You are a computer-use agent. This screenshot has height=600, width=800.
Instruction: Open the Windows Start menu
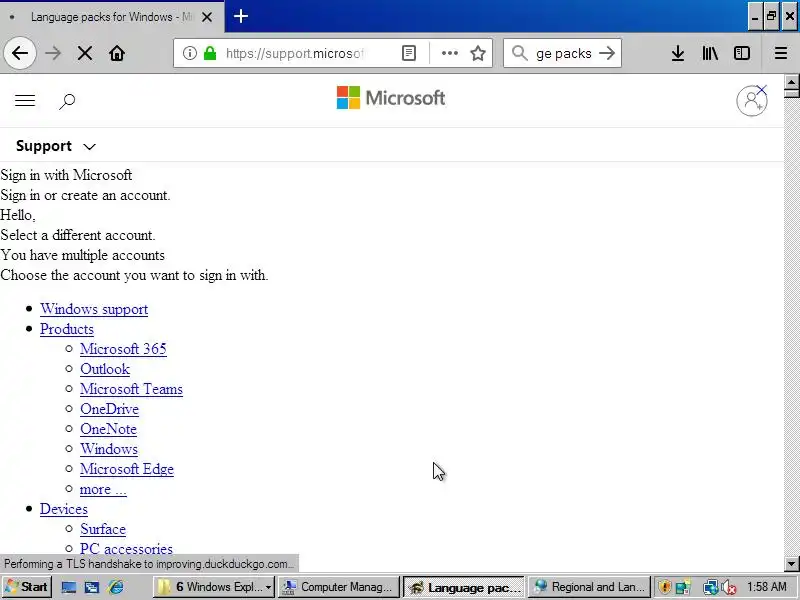tap(26, 587)
